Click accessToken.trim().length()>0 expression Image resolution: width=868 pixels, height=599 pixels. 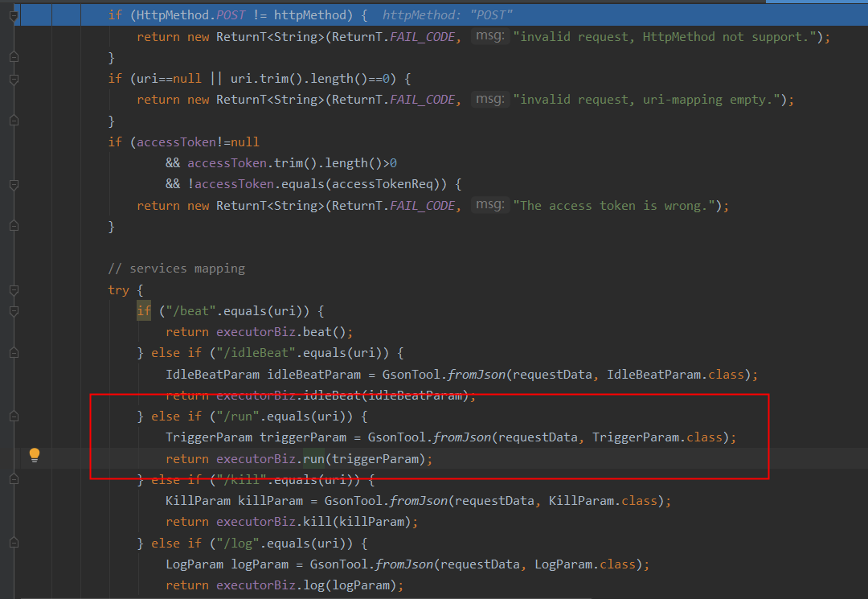click(x=292, y=162)
